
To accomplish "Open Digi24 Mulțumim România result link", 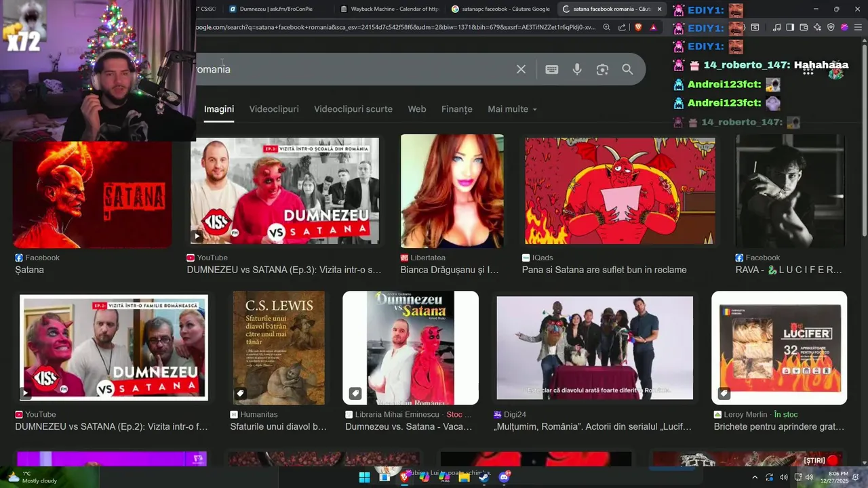I will [x=593, y=426].
